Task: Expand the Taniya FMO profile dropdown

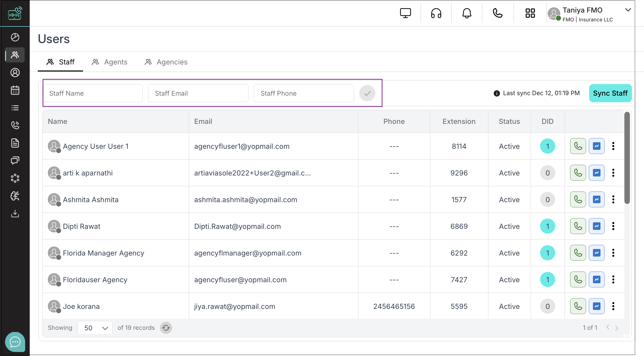Action: (x=628, y=10)
